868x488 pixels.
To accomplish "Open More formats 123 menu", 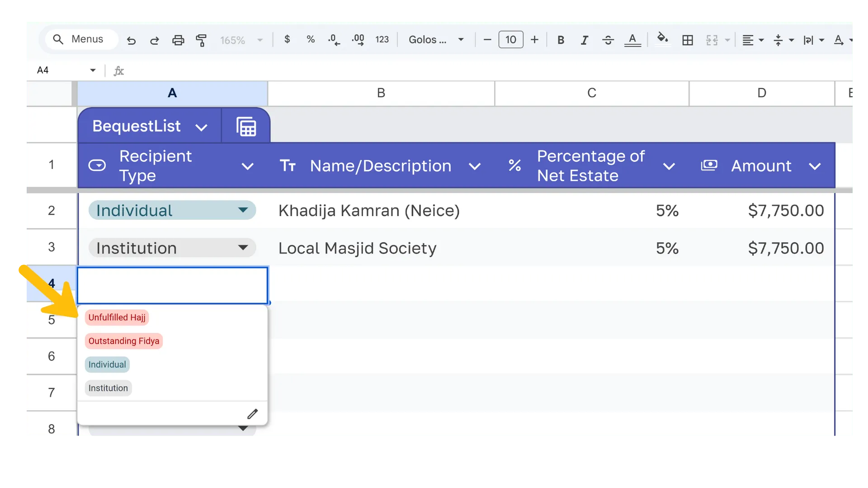I will coord(382,40).
